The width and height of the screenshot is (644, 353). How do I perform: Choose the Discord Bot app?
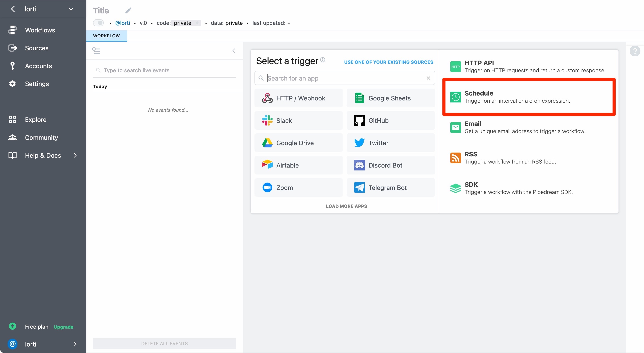click(x=390, y=165)
